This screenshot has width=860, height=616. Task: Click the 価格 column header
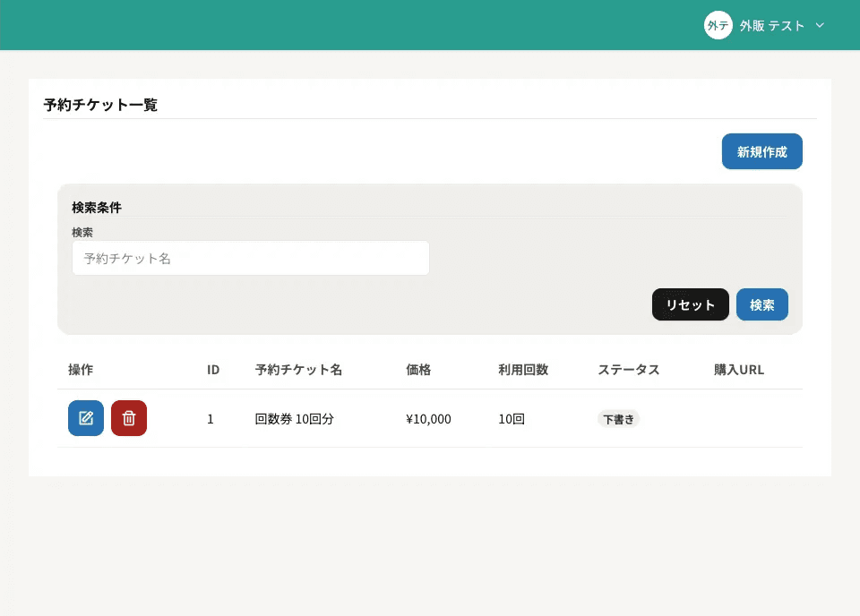tap(418, 370)
